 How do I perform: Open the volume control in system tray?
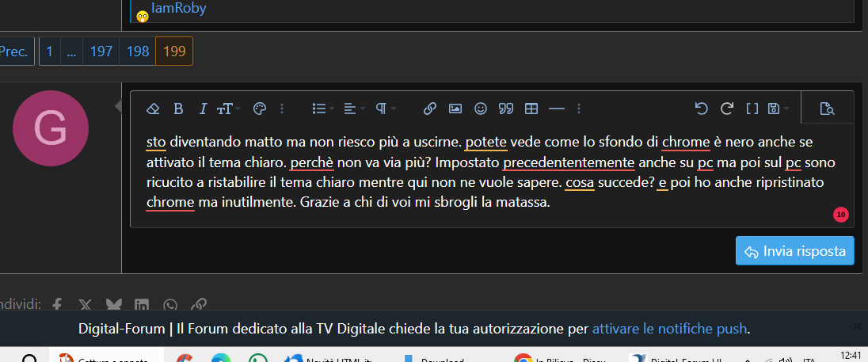pyautogui.click(x=784, y=359)
